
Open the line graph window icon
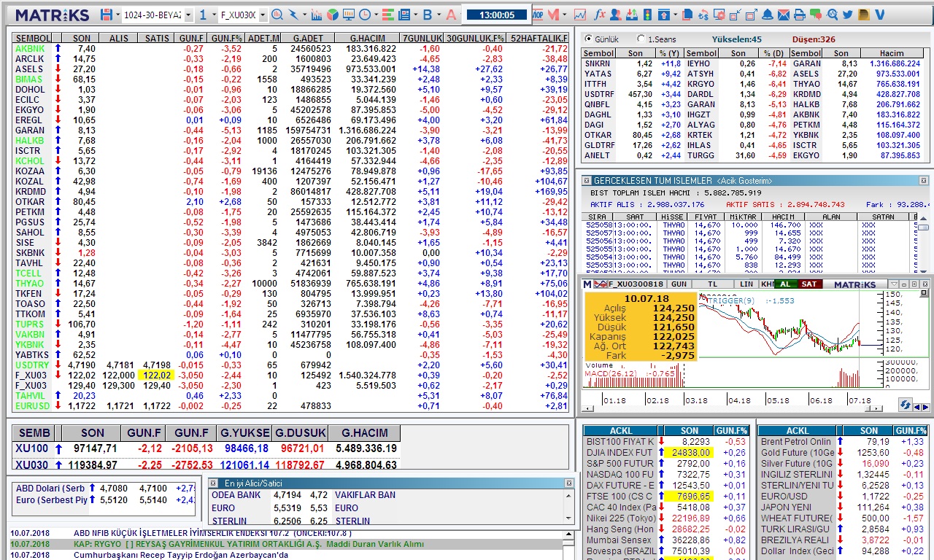click(580, 15)
